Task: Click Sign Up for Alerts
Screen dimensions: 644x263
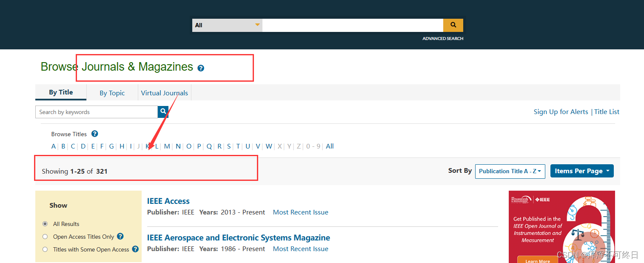Action: click(561, 111)
